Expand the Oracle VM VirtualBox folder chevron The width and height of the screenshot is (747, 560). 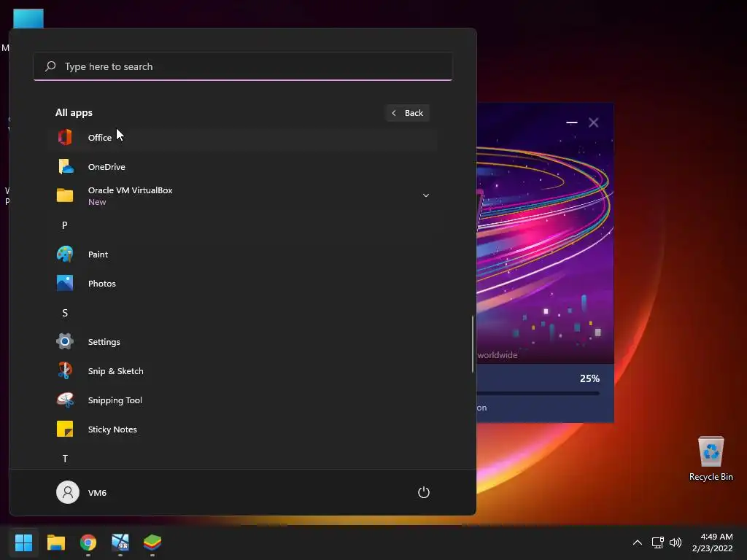(x=426, y=195)
